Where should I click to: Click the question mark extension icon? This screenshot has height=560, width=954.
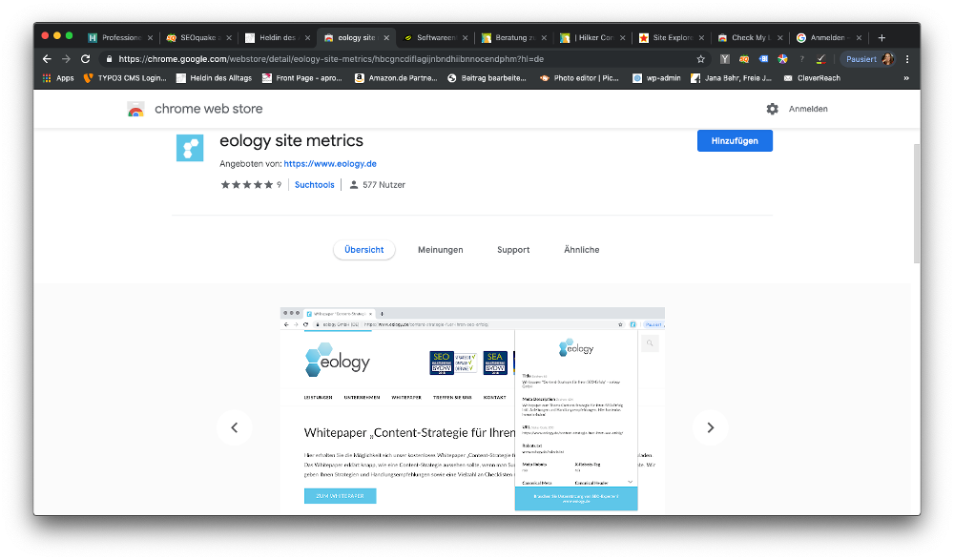pos(802,59)
